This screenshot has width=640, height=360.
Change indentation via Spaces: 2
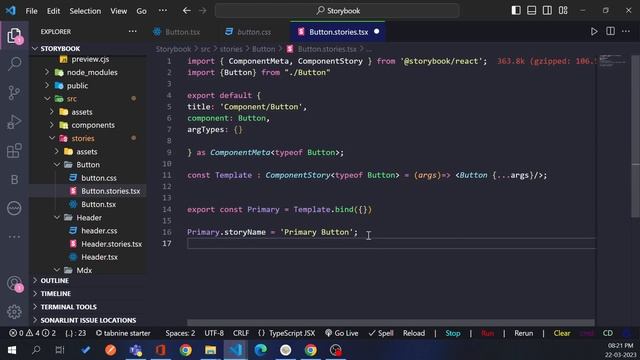tap(180, 333)
